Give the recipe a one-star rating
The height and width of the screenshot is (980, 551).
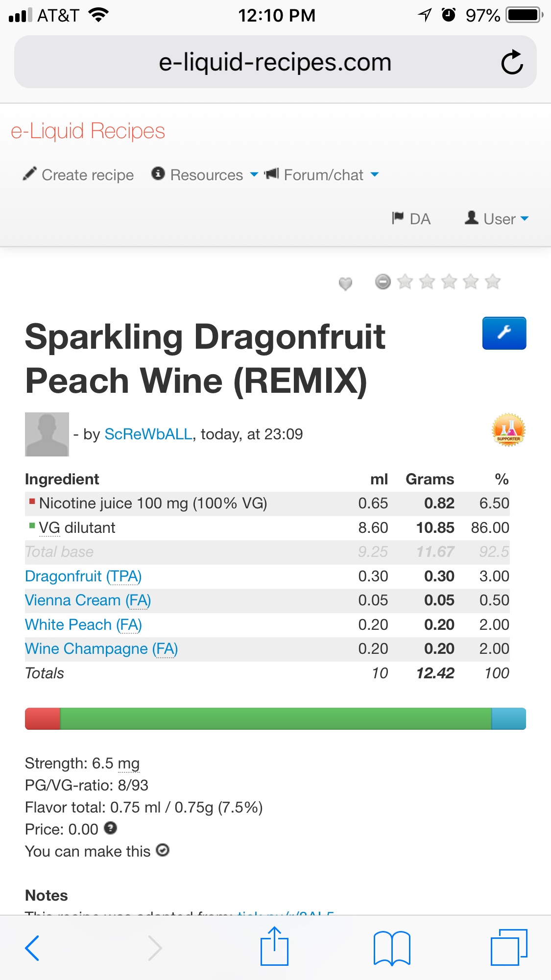click(x=405, y=282)
